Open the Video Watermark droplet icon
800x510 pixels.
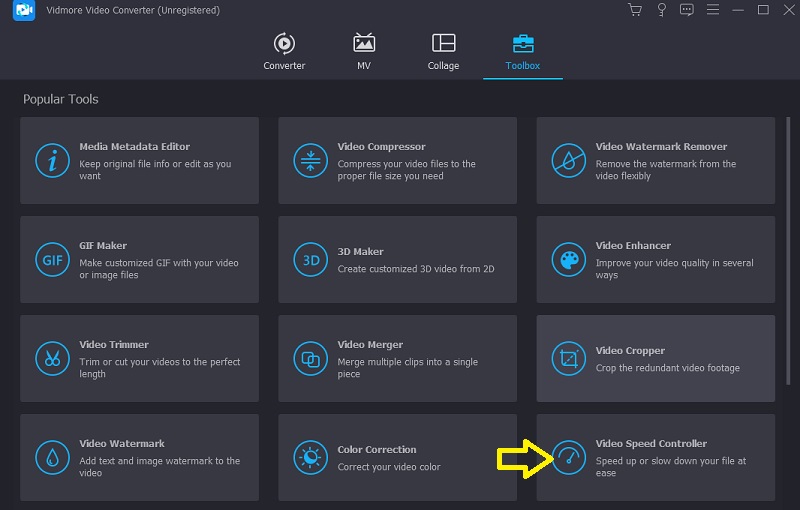point(52,457)
